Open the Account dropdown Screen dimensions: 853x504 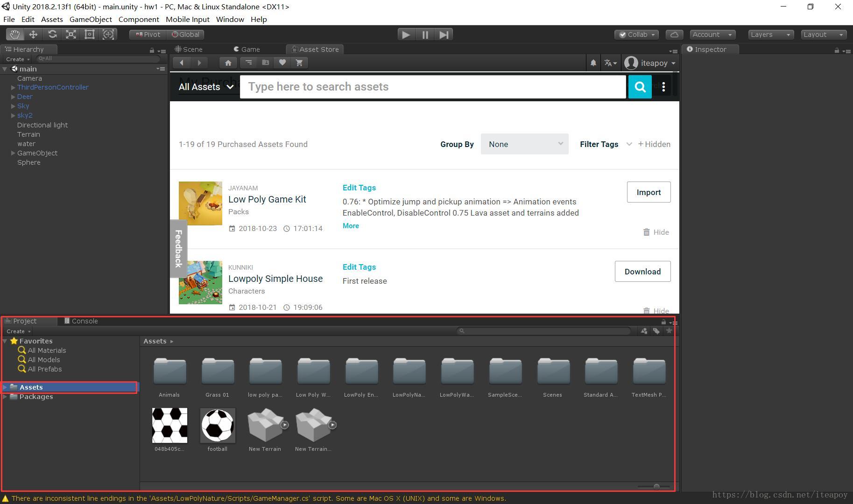[712, 35]
